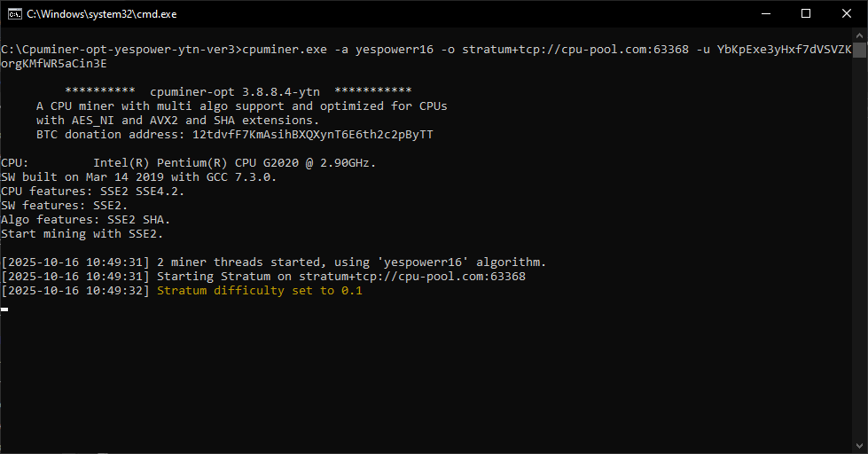Click the yellow Stratum difficulty message
The width and height of the screenshot is (868, 454).
(x=260, y=291)
